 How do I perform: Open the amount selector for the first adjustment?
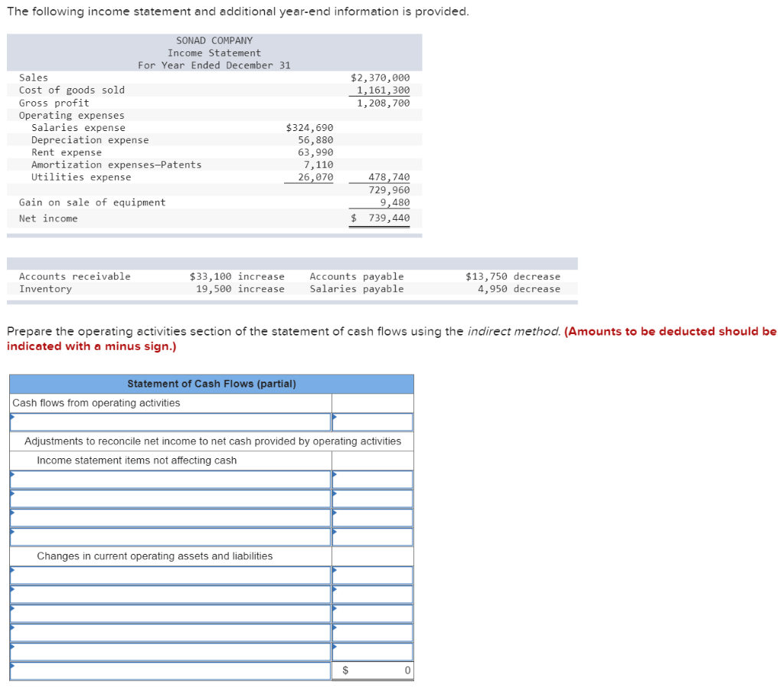point(372,479)
